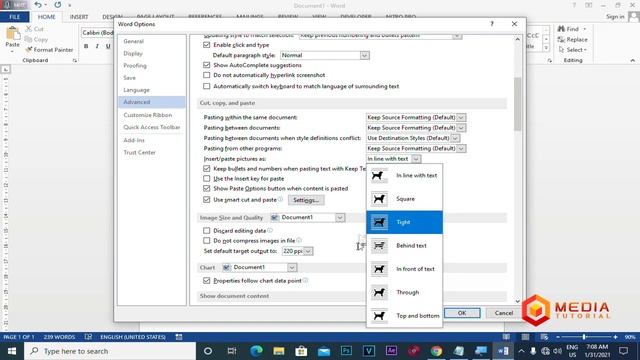Enable Discard editing data checkbox
The height and width of the screenshot is (360, 640).
point(207,231)
